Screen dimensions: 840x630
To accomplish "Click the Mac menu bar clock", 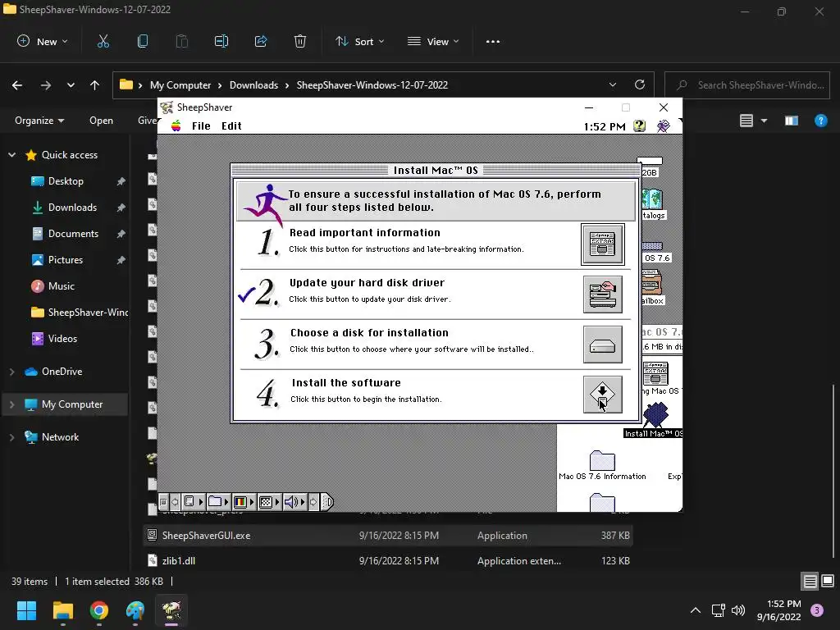I will tap(605, 126).
